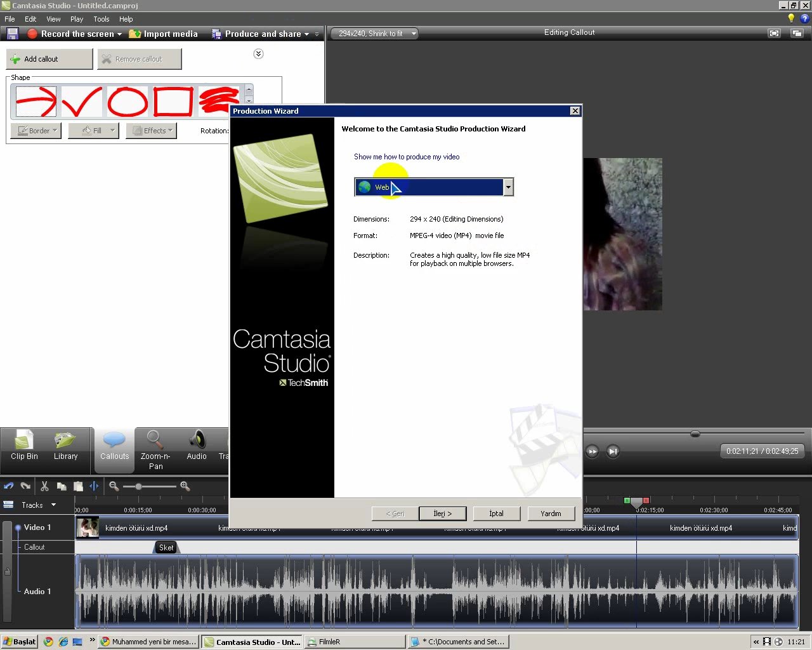Open the Border dropdown
Image resolution: width=812 pixels, height=650 pixels.
[x=36, y=131]
